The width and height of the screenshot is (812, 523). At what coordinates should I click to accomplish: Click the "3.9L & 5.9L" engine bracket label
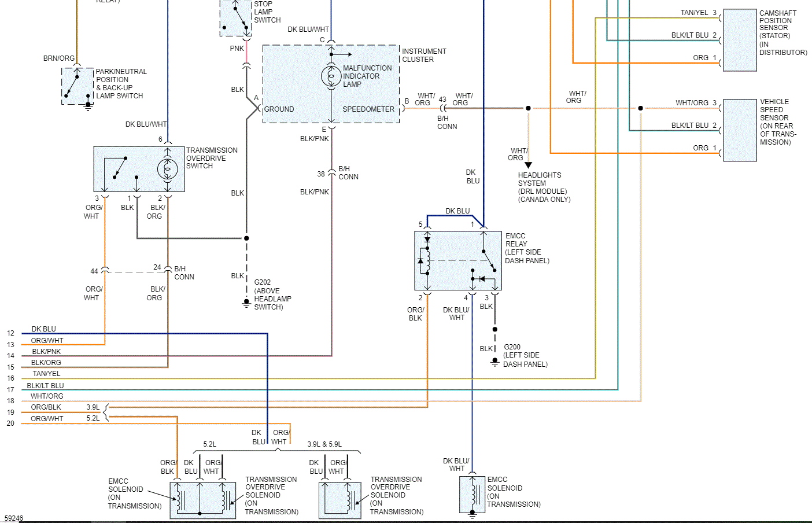click(324, 444)
